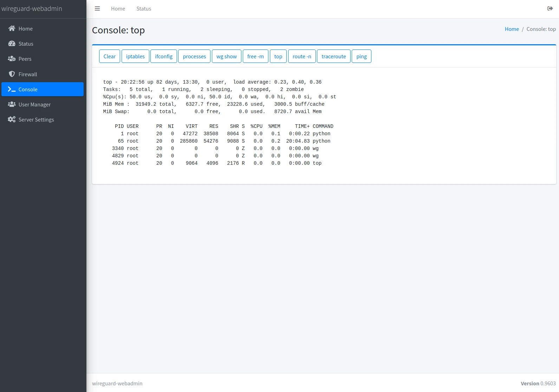Click the Version 0.9603 footer text

[x=538, y=384]
